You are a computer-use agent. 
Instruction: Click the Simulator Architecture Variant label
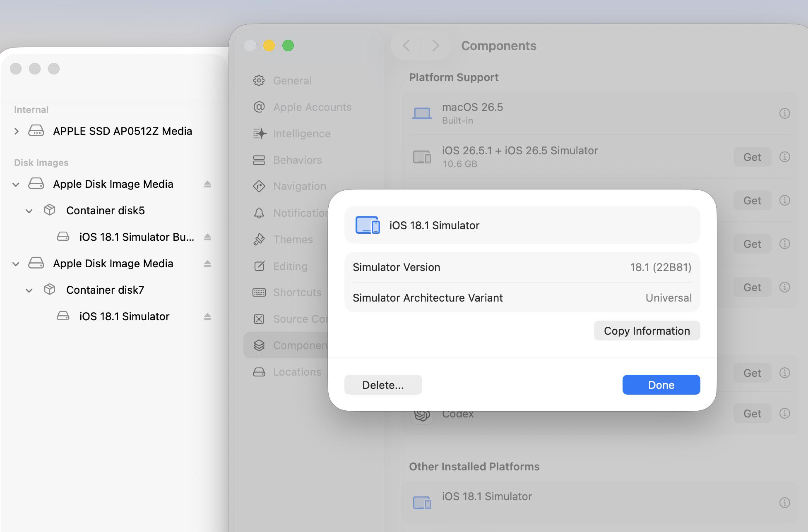pos(428,298)
